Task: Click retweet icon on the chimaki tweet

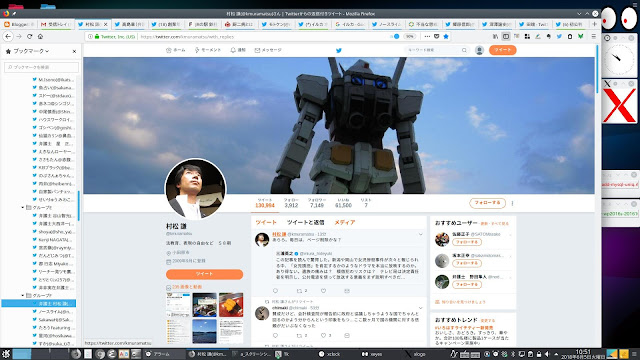Action: coord(300,336)
